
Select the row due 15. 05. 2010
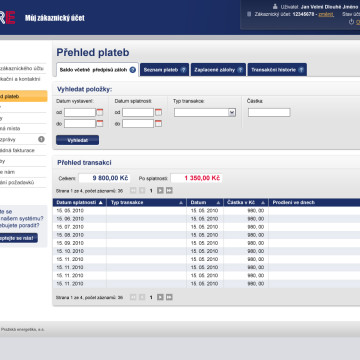click(x=206, y=211)
